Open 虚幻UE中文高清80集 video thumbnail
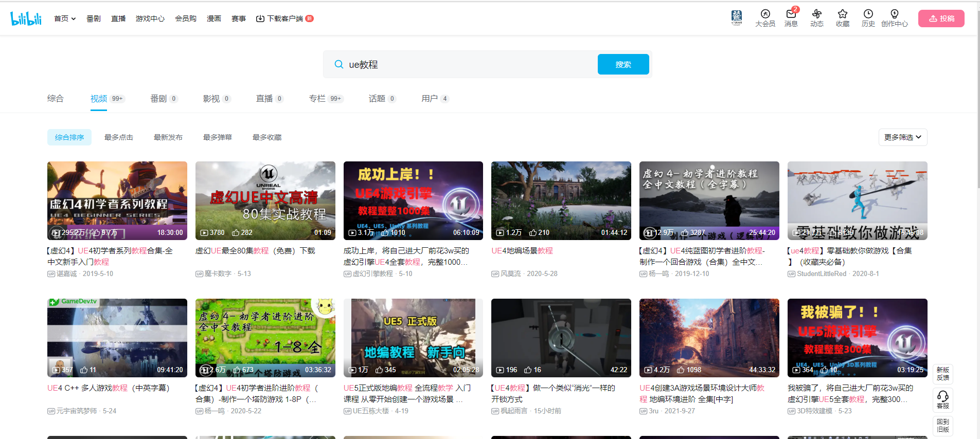This screenshot has height=439, width=980. [x=265, y=200]
